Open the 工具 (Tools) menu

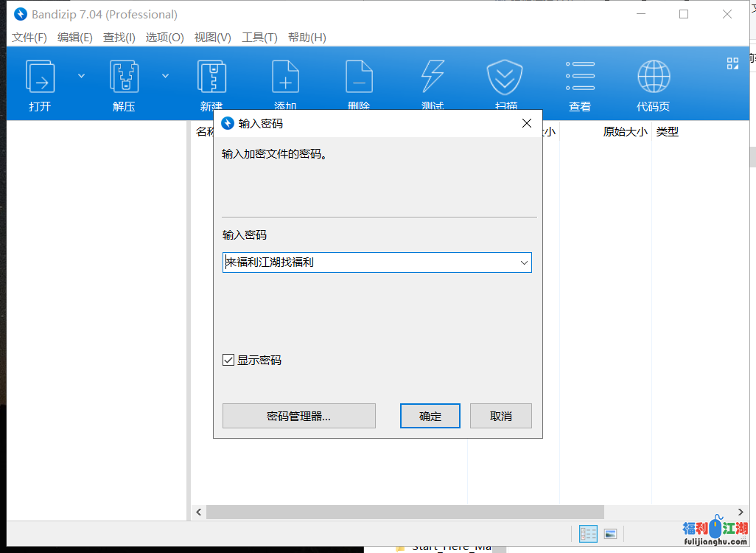point(260,37)
